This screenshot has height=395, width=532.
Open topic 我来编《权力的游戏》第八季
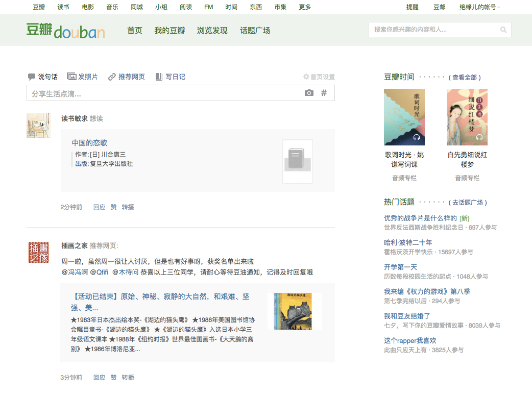[427, 291]
